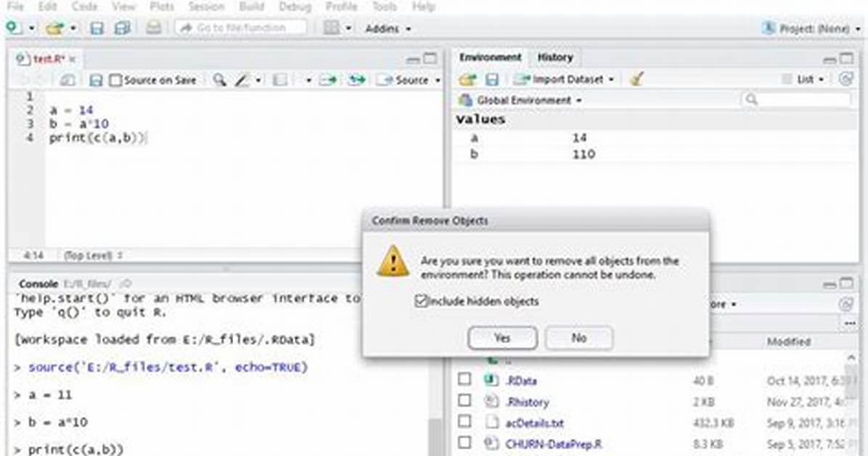Toggle the Source on Save checkbox

pyautogui.click(x=115, y=81)
